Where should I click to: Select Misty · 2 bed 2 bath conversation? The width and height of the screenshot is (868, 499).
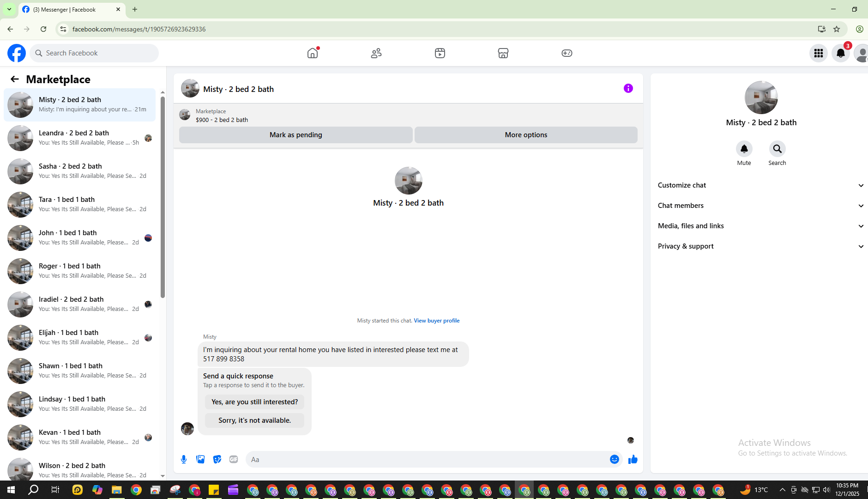pos(79,105)
